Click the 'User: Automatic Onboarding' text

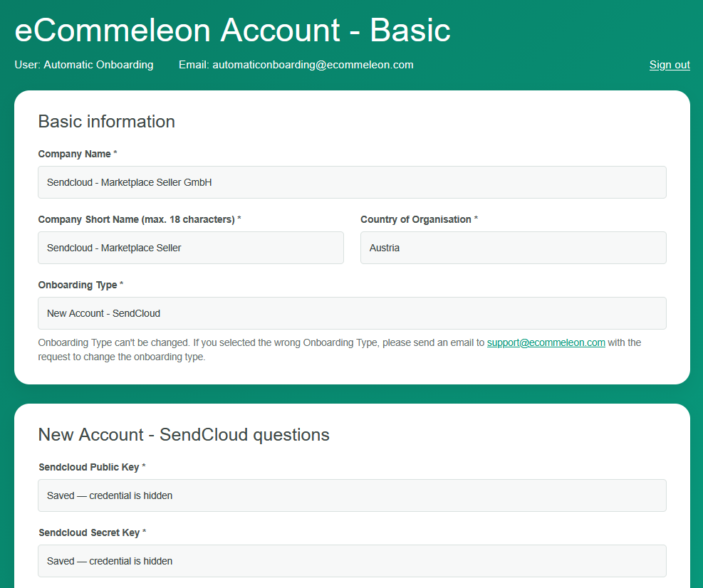click(84, 65)
